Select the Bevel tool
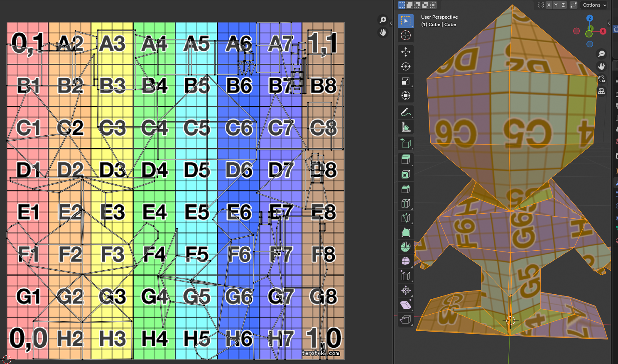The width and height of the screenshot is (618, 364). click(x=406, y=189)
